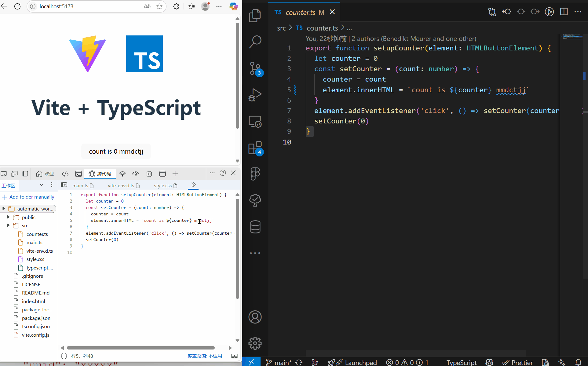Open the DevTools Network panel icon
Screen dimensions: 588x366
(122, 174)
